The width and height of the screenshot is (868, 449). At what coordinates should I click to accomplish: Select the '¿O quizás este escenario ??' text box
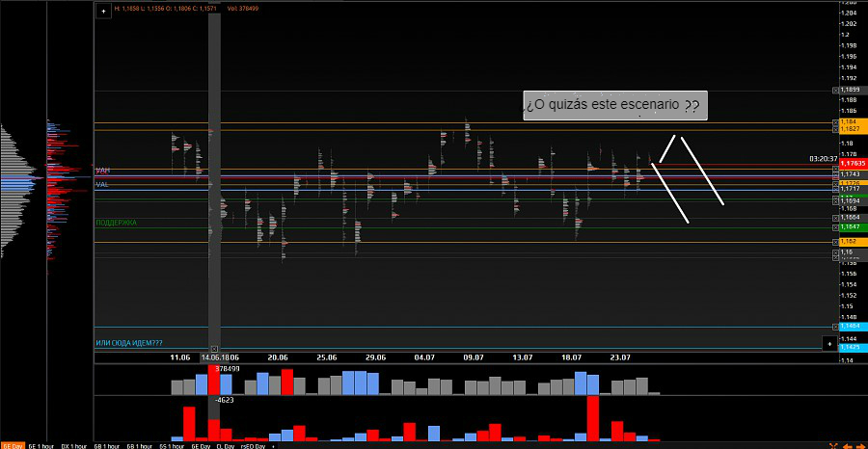pyautogui.click(x=614, y=105)
